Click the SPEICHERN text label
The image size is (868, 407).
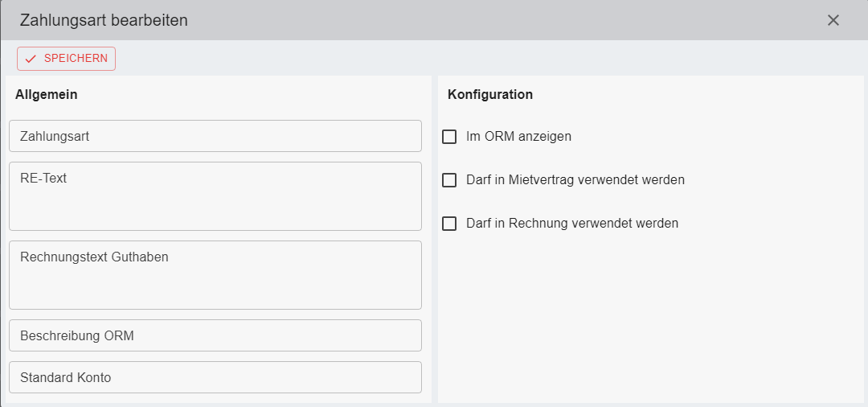point(76,59)
